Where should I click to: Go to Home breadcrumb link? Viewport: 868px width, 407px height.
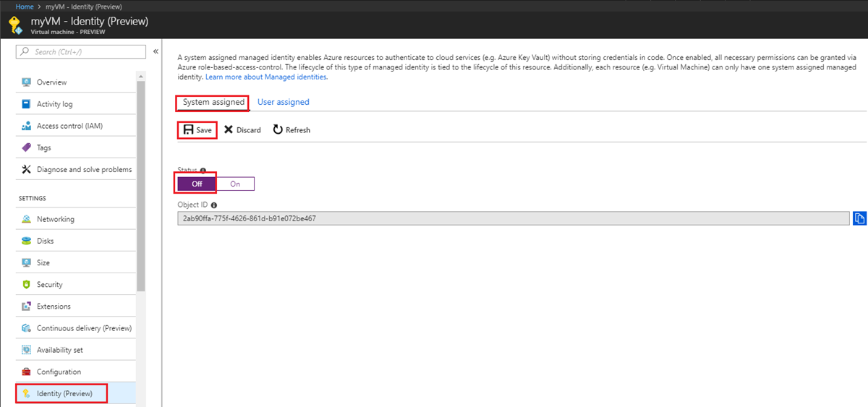25,6
